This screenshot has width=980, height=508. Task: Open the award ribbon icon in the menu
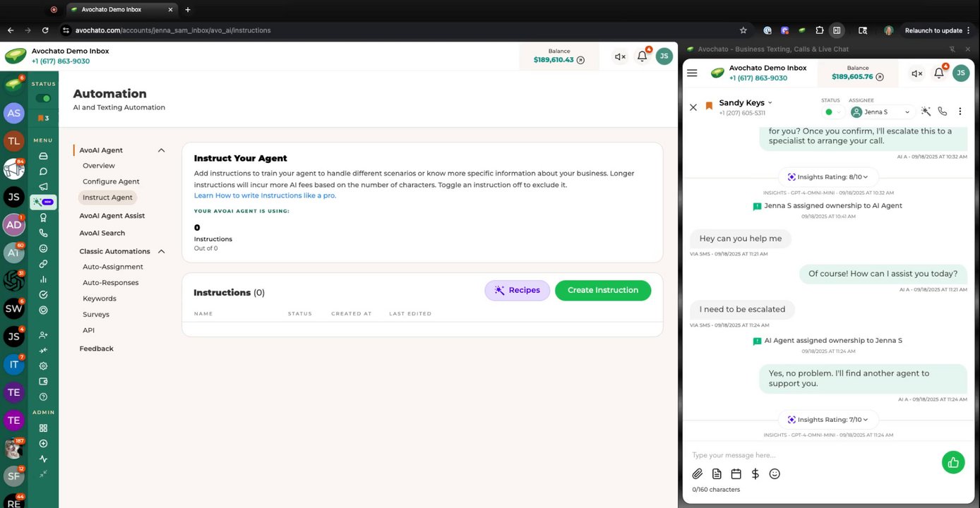coord(43,217)
